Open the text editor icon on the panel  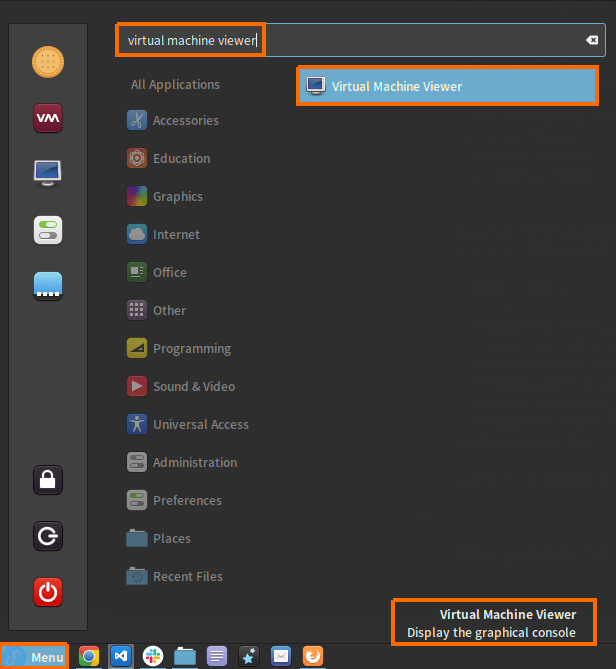217,656
